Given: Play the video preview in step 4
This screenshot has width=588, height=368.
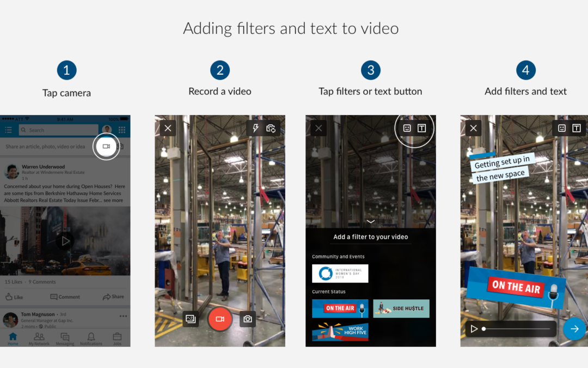Looking at the screenshot, I should pyautogui.click(x=474, y=329).
